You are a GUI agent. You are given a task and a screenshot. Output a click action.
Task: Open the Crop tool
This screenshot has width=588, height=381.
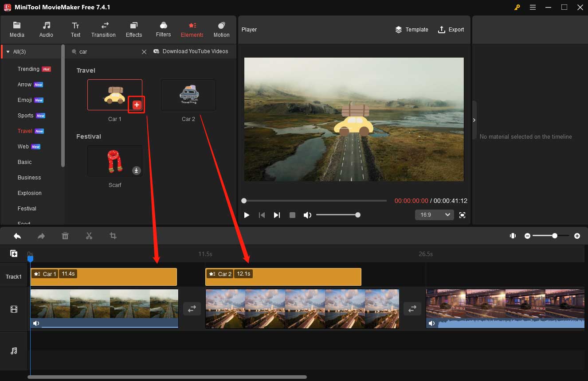(x=113, y=236)
